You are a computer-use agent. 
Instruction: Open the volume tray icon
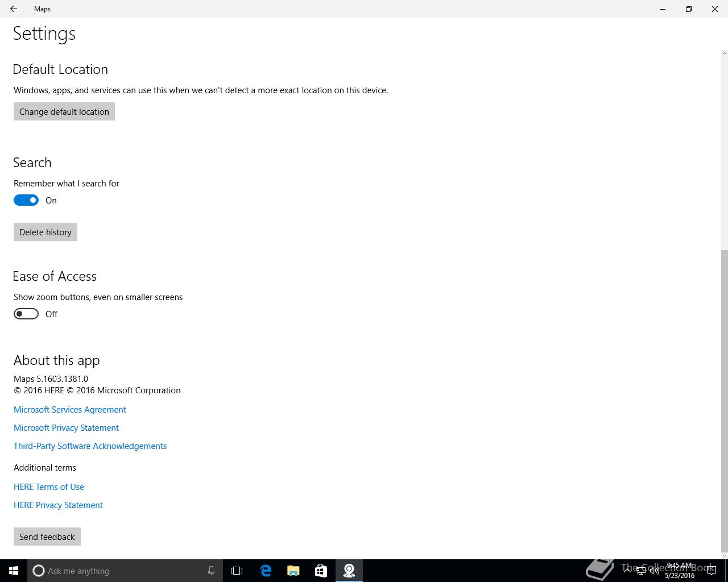tap(655, 571)
